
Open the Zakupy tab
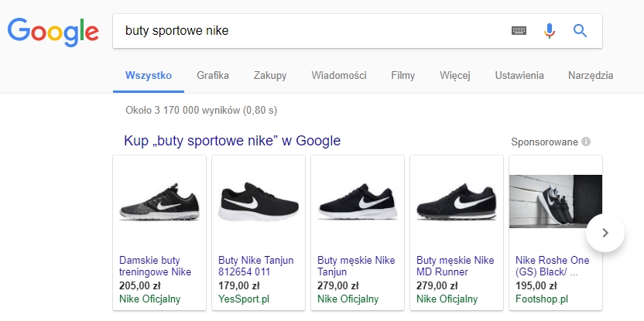coord(270,76)
